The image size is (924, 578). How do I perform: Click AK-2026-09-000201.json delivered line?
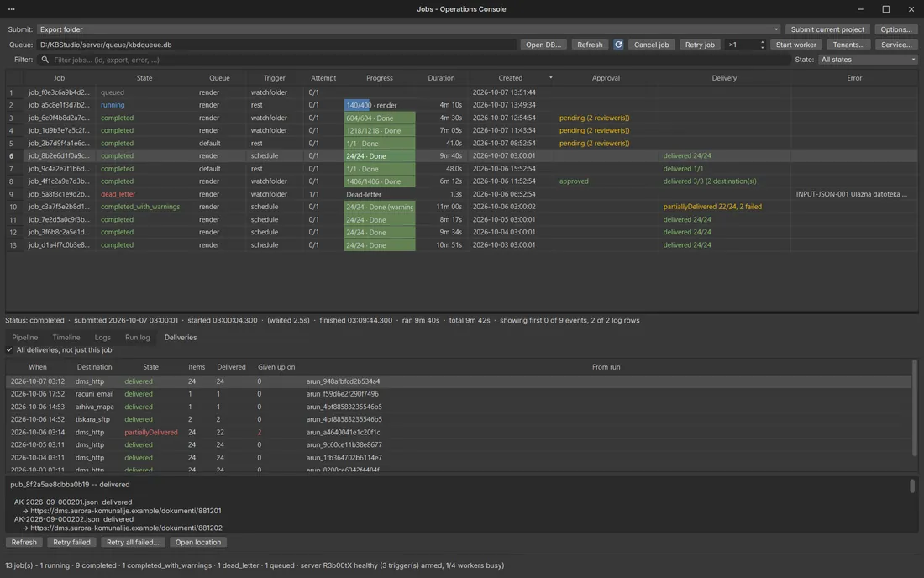(73, 502)
